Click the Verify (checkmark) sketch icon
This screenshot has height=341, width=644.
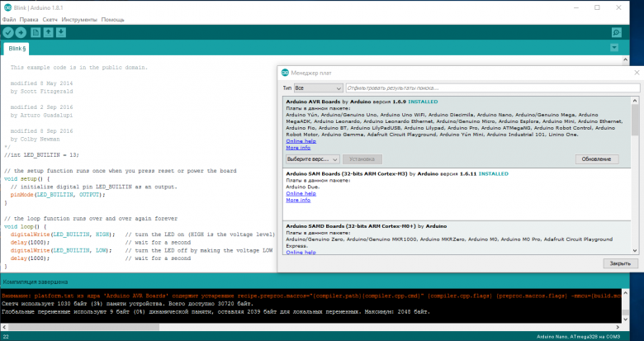coord(8,32)
